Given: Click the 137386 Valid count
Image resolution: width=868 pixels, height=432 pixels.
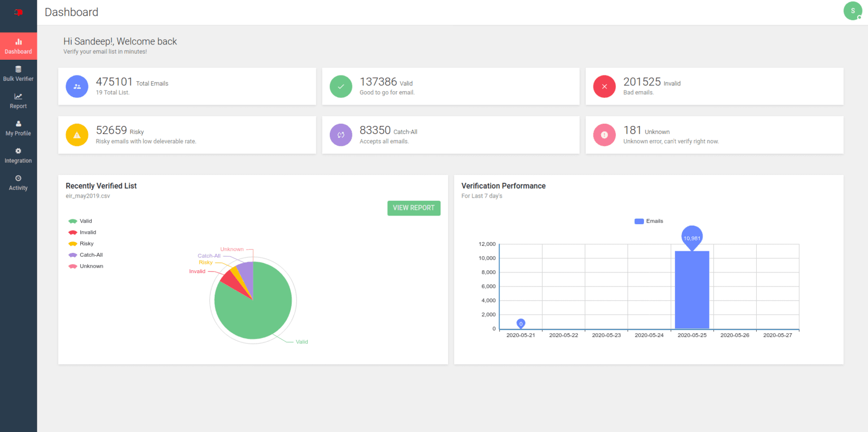Looking at the screenshot, I should point(378,82).
